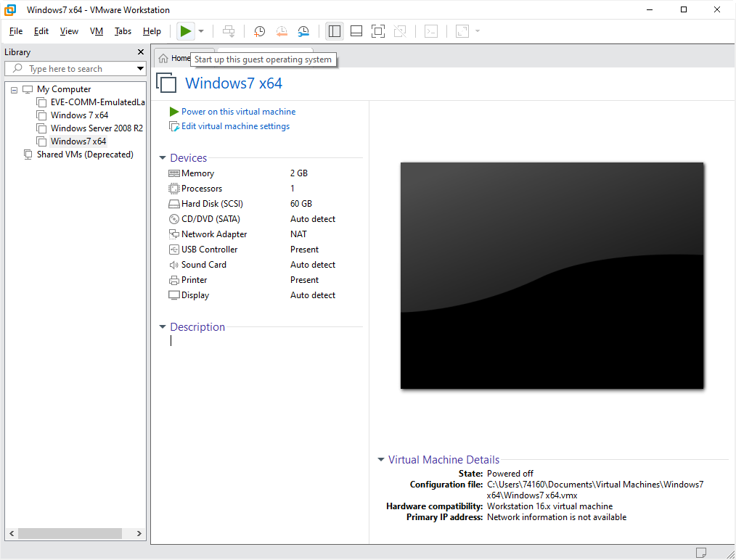This screenshot has height=560, width=736.
Task: Open the Edit menu
Action: 41,31
